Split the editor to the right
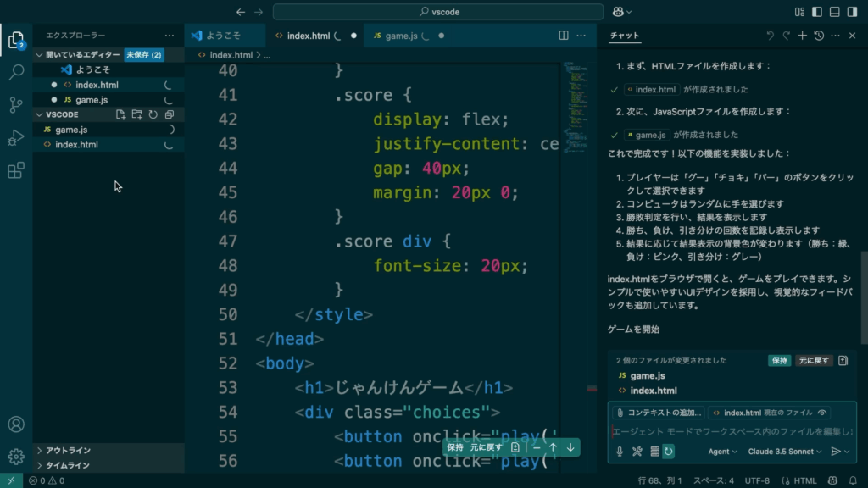This screenshot has width=868, height=488. coord(564,36)
